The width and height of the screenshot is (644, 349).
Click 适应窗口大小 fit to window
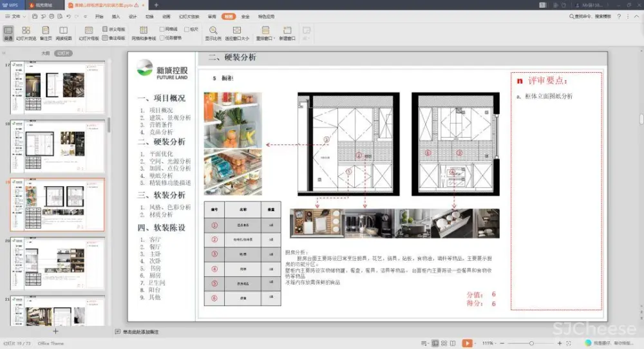click(x=236, y=33)
